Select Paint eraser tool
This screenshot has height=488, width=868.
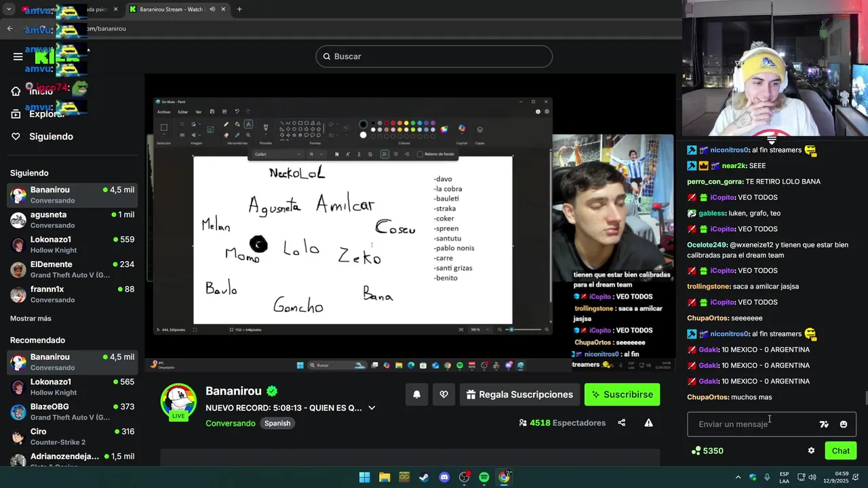tap(226, 135)
